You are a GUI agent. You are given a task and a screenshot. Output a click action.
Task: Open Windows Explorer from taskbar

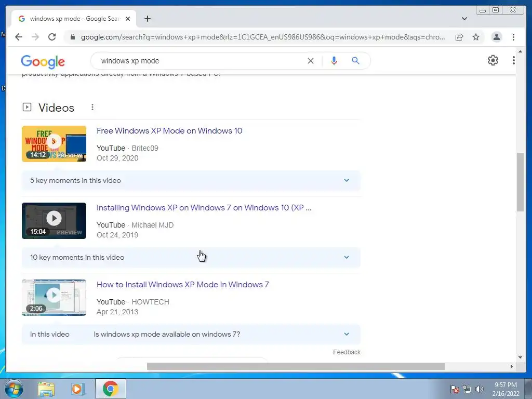(46, 389)
